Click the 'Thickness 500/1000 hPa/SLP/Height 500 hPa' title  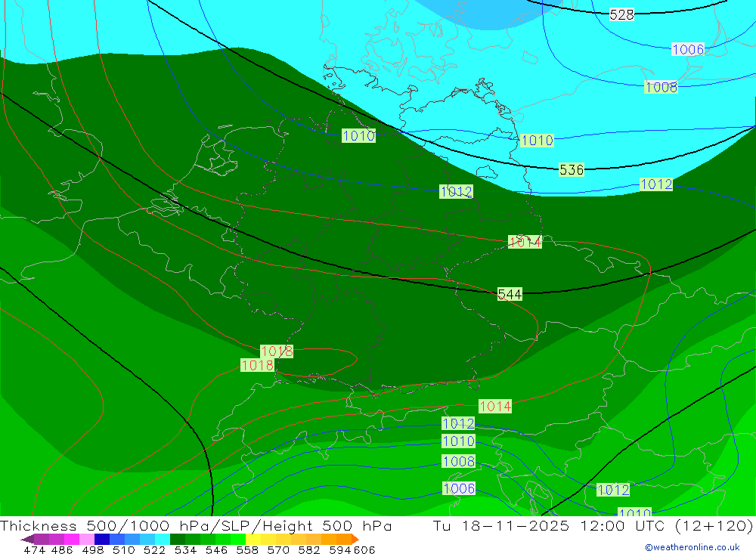[195, 525]
